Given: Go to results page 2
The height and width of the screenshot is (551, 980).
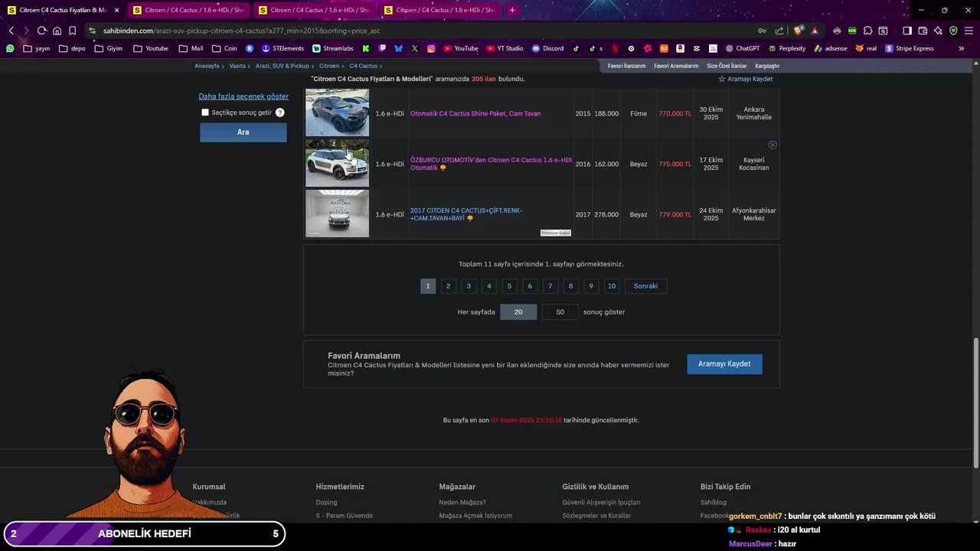Looking at the screenshot, I should (x=449, y=286).
